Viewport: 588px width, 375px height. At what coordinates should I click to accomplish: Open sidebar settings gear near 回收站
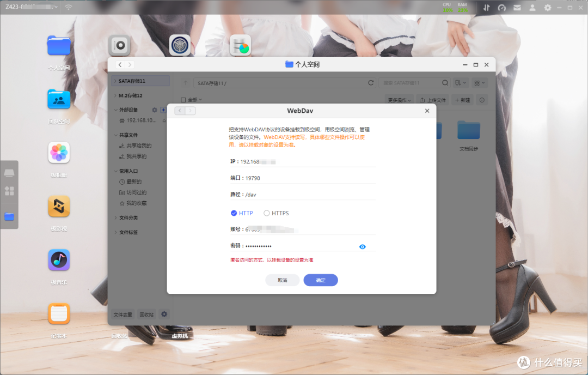164,314
